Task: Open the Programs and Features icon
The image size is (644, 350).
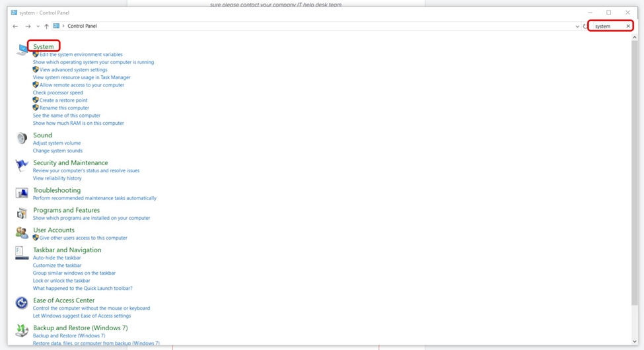Action: [x=22, y=213]
